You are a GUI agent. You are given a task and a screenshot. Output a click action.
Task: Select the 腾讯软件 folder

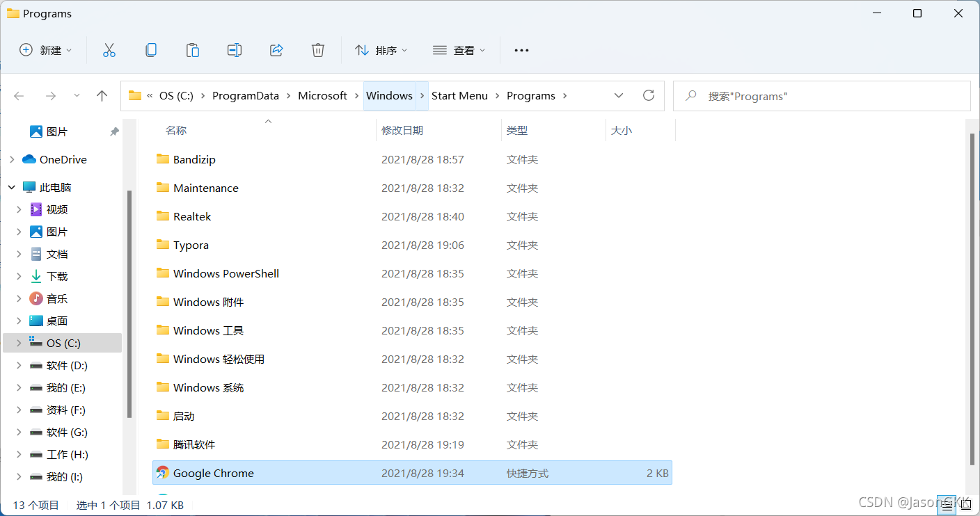[412, 444]
